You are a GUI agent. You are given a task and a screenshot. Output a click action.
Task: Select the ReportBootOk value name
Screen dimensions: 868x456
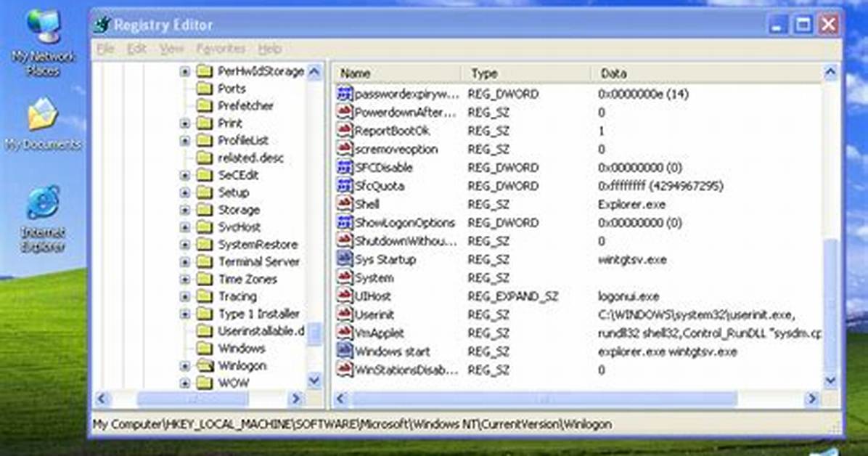(392, 131)
